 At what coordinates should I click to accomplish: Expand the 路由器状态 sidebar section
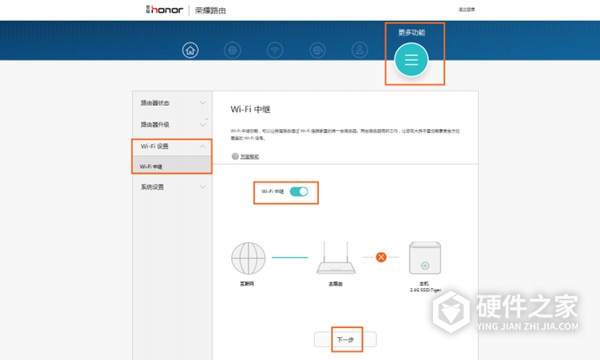coord(172,103)
